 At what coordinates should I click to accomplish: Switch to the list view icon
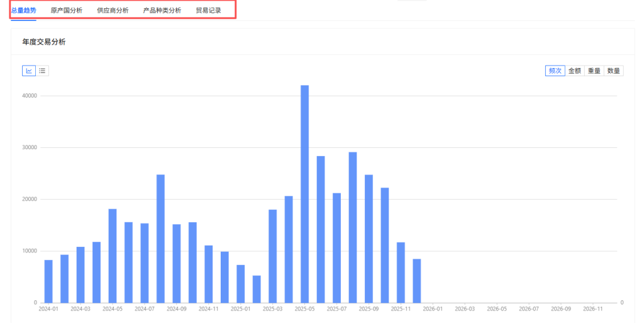click(x=42, y=71)
